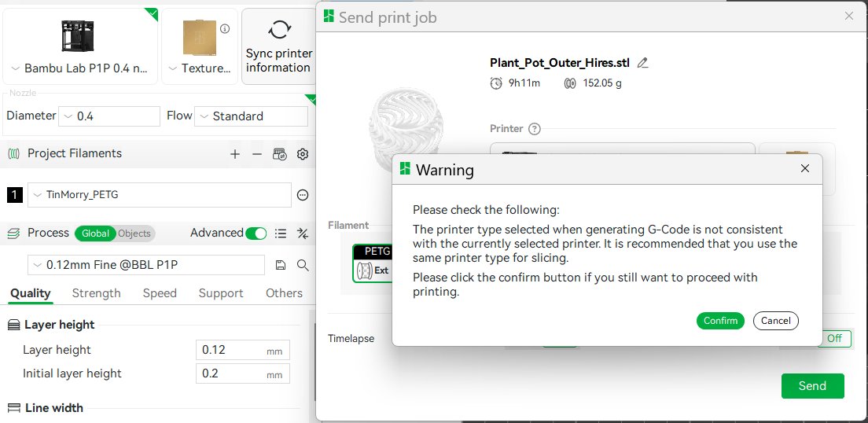Click the Process layers icon
This screenshot has width=868, height=423.
point(14,233)
